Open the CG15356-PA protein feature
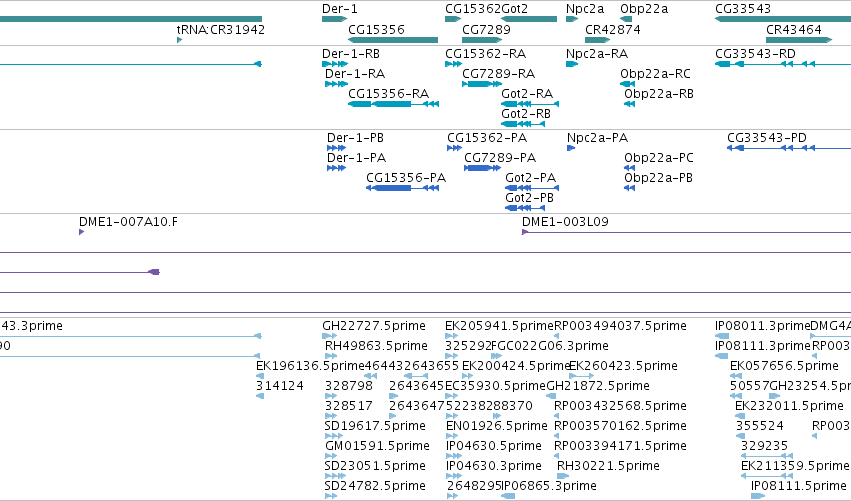The width and height of the screenshot is (851, 501). click(402, 188)
